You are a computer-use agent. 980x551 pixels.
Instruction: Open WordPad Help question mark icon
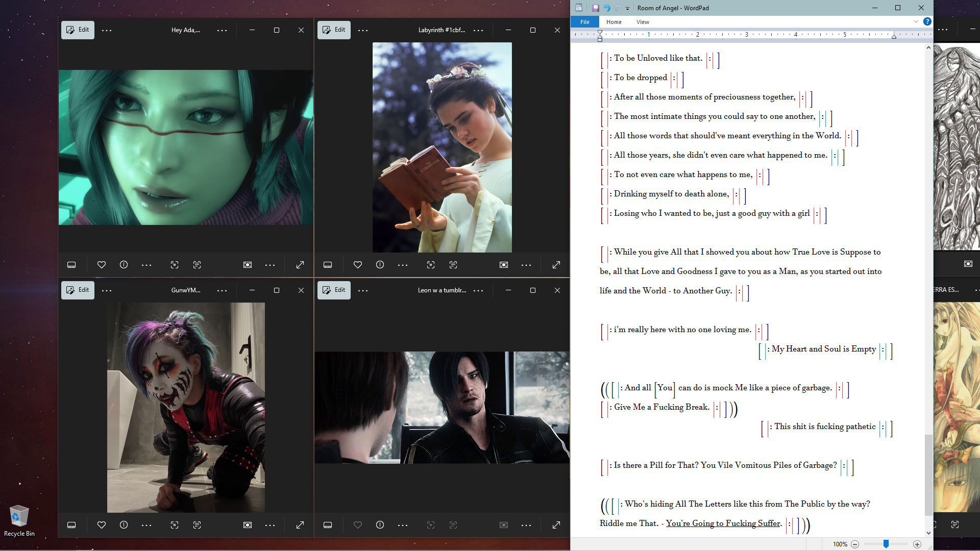point(927,21)
